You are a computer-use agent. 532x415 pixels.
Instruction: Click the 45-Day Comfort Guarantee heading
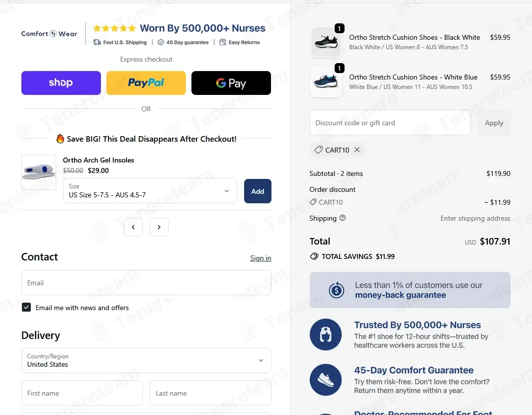[x=414, y=370]
